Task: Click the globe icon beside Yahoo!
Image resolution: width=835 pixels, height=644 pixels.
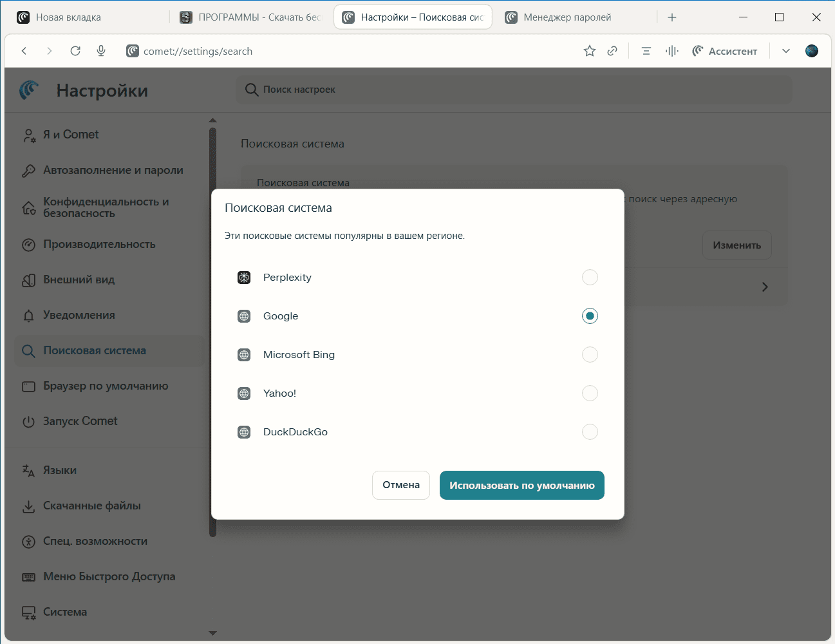Action: coord(244,393)
